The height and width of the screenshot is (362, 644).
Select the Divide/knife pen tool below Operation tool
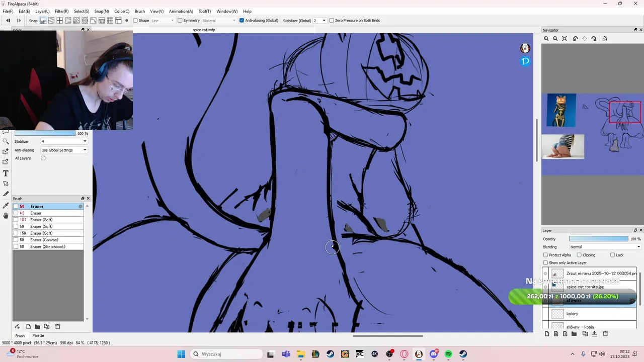[6, 194]
